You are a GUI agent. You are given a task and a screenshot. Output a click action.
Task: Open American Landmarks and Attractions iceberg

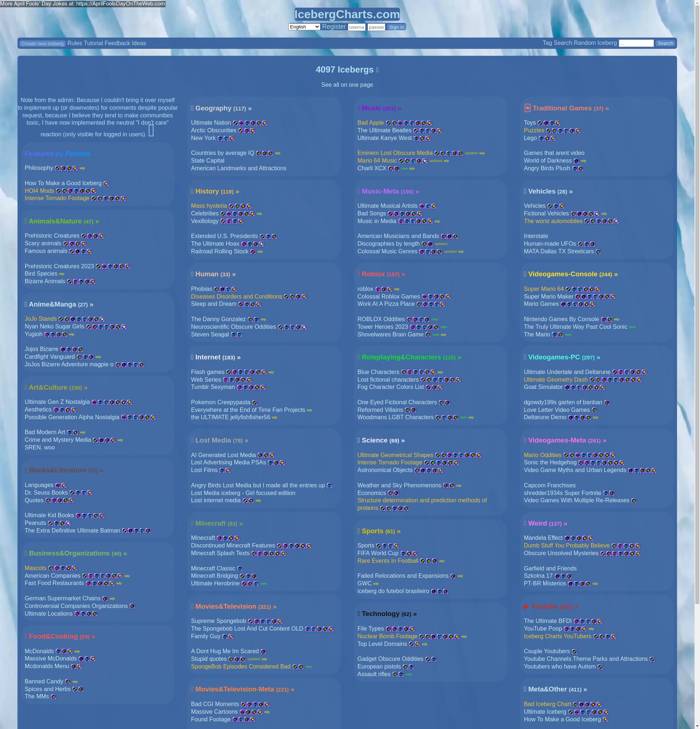[x=238, y=168]
